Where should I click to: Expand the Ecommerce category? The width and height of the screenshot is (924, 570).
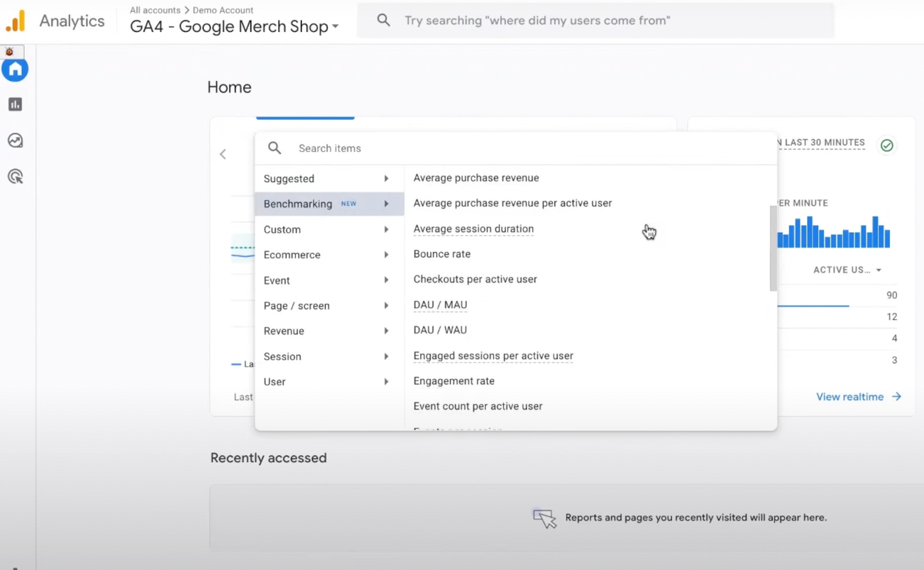click(x=329, y=255)
